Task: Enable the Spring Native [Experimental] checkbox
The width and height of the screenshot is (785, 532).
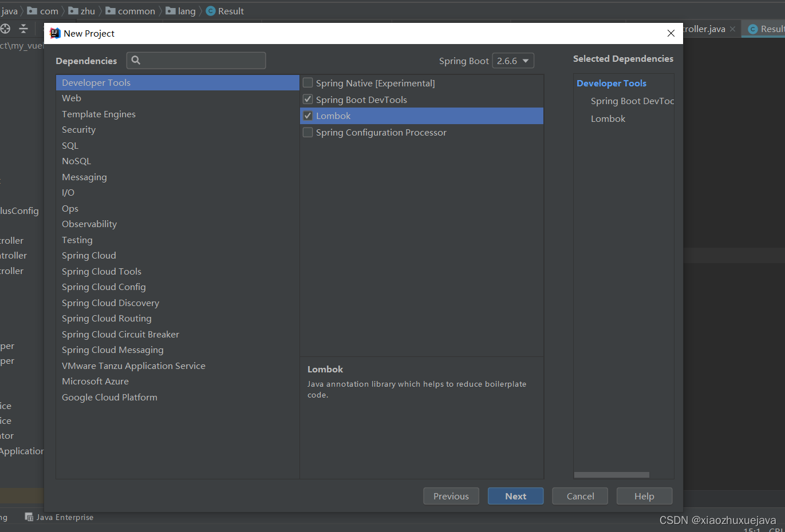Action: (308, 83)
